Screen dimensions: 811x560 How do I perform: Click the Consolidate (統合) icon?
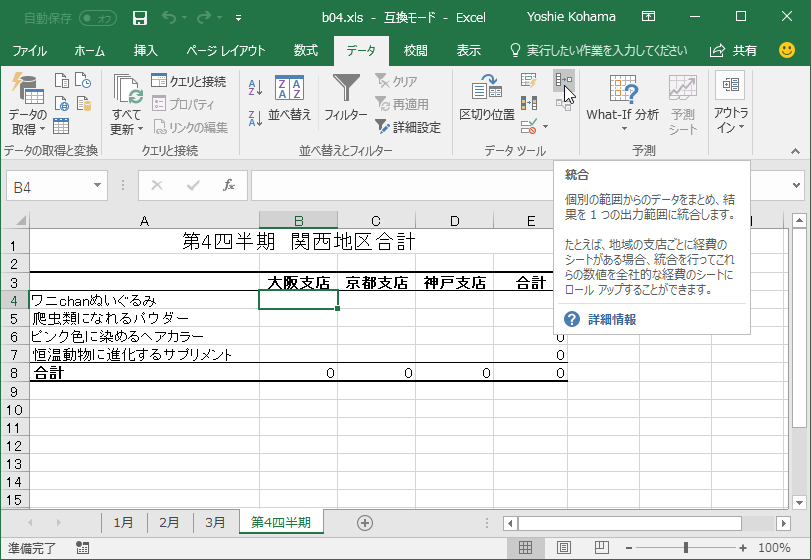pyautogui.click(x=564, y=80)
